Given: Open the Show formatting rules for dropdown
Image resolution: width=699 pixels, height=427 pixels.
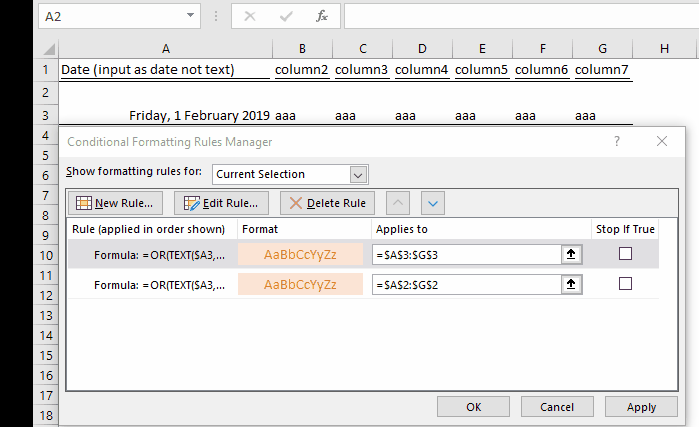Looking at the screenshot, I should click(x=359, y=173).
